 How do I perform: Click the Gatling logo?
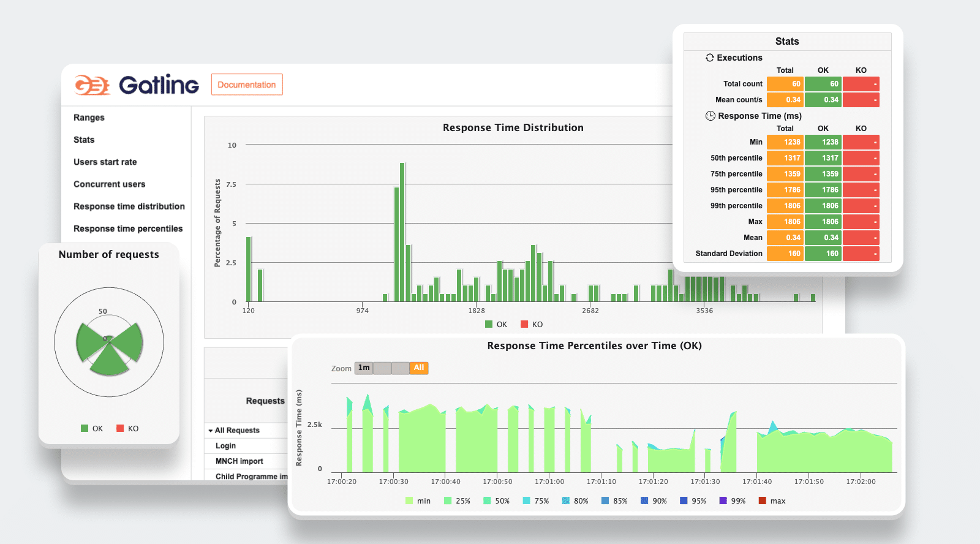(137, 85)
